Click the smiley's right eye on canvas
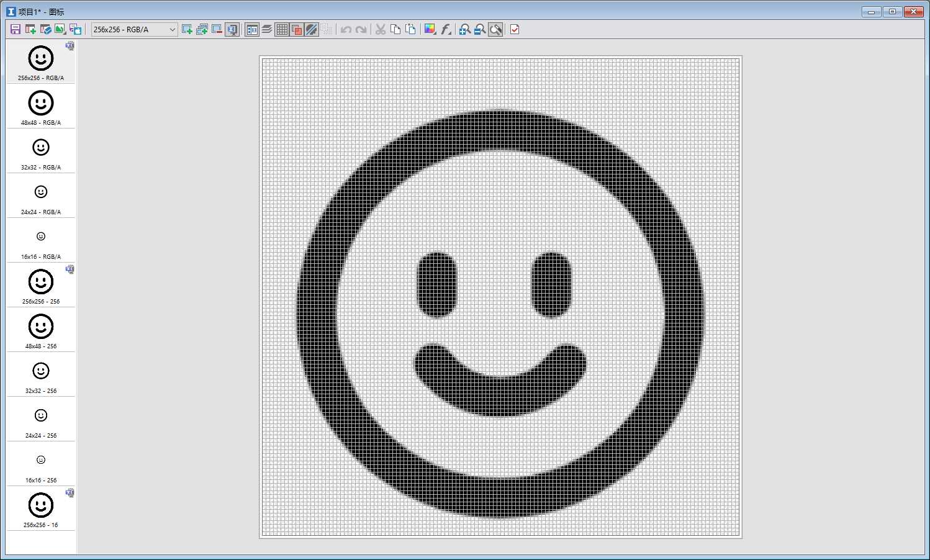930x560 pixels. 551,284
